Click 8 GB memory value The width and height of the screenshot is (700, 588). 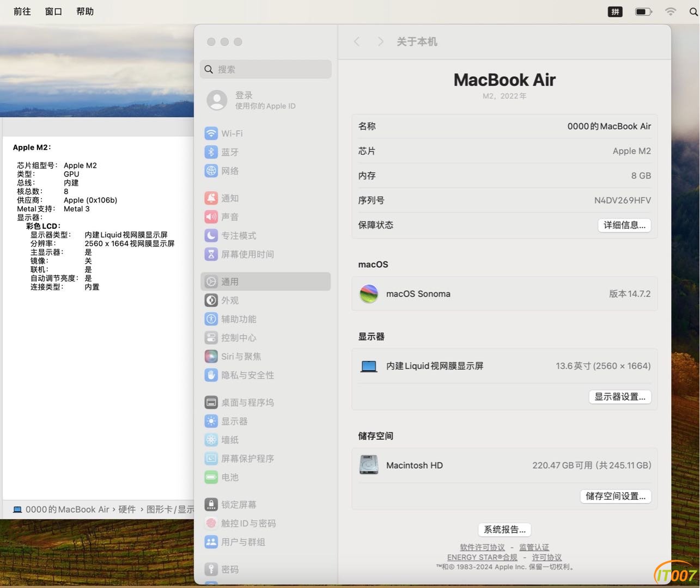pyautogui.click(x=641, y=176)
